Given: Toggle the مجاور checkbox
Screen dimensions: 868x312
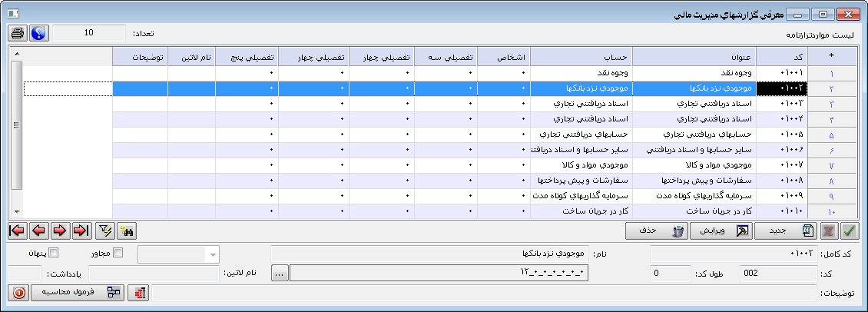Looking at the screenshot, I should click(118, 253).
